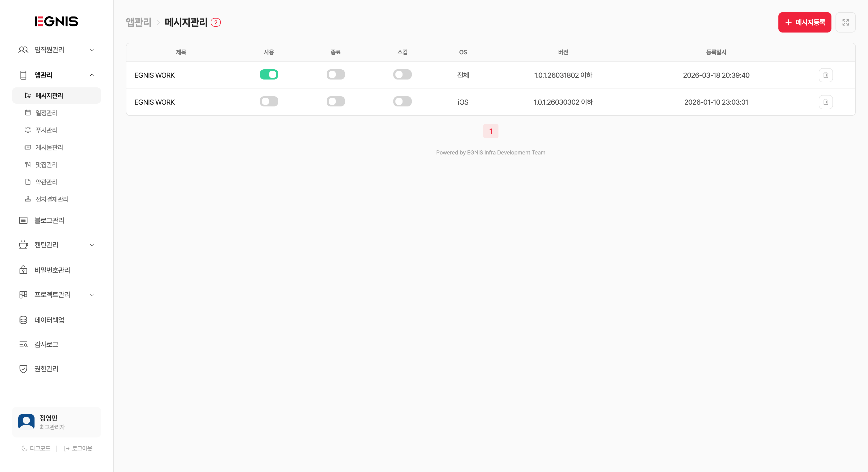868x472 pixels.
Task: Expand the 캔틴관리 menu chevron
Action: coord(92,245)
